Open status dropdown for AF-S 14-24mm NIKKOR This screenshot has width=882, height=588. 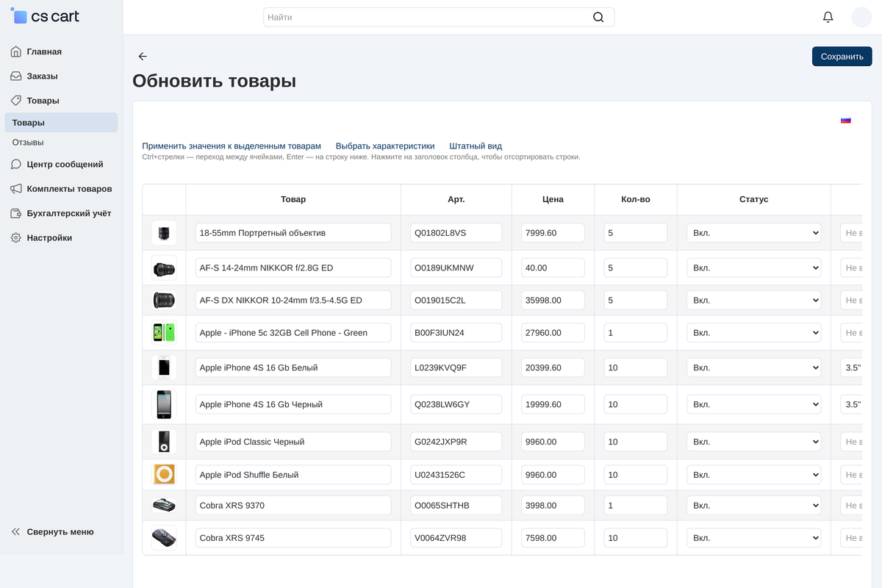[x=754, y=268]
